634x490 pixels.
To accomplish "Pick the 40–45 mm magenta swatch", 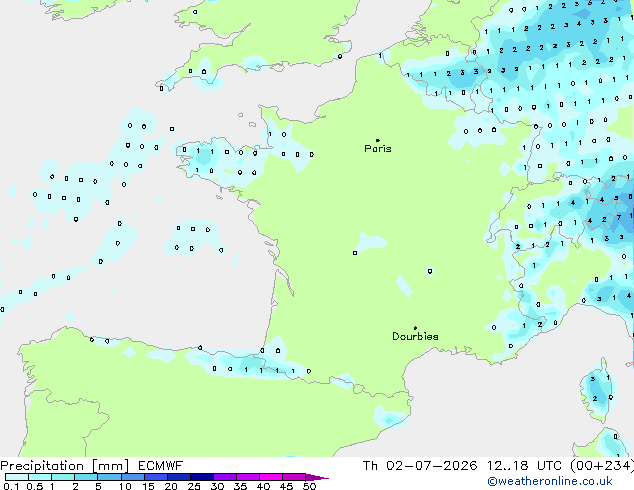I will (271, 477).
